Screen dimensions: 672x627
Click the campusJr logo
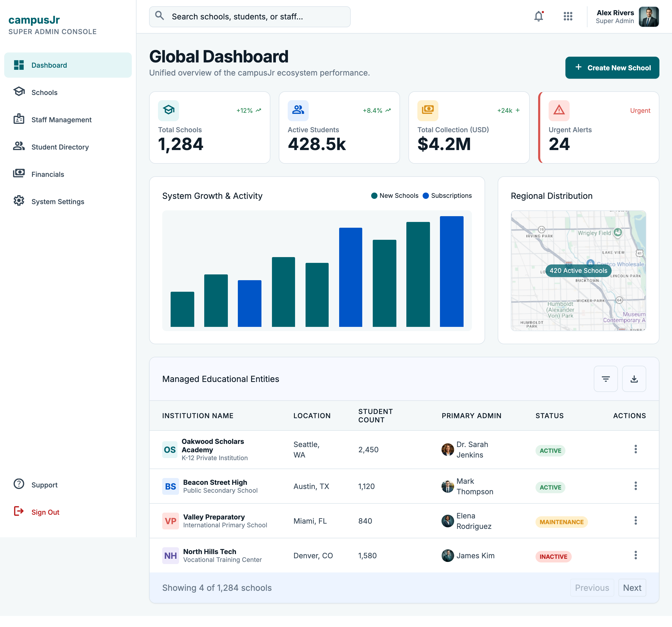point(34,20)
